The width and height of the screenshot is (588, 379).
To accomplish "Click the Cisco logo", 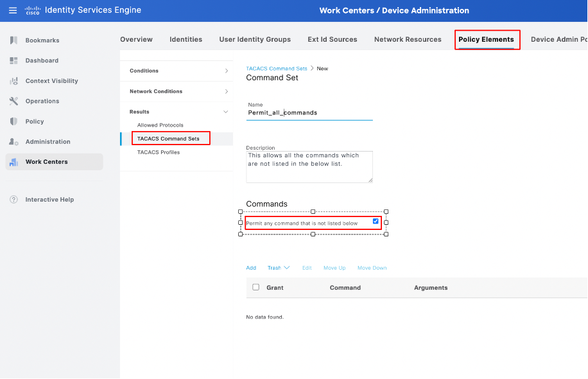I will [33, 10].
